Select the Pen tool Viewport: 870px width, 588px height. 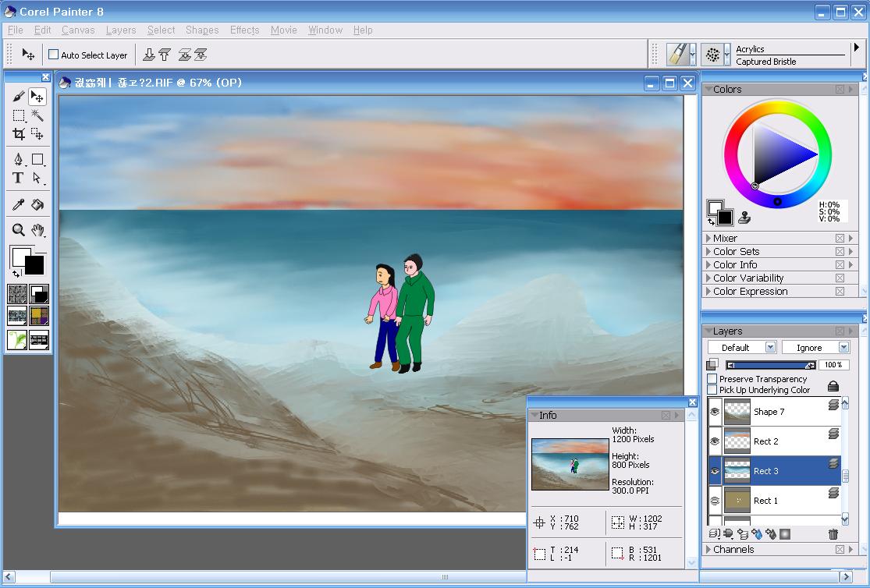(19, 160)
